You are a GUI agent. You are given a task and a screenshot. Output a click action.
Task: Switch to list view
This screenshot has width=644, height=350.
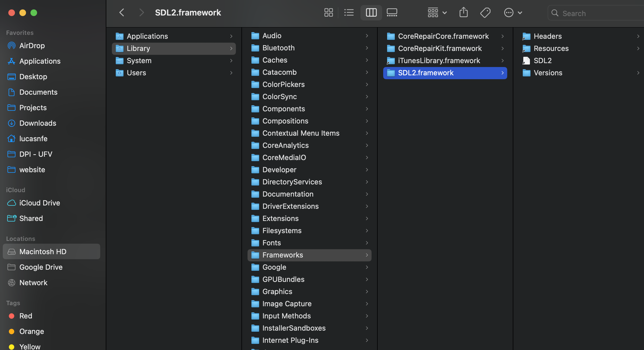[349, 13]
